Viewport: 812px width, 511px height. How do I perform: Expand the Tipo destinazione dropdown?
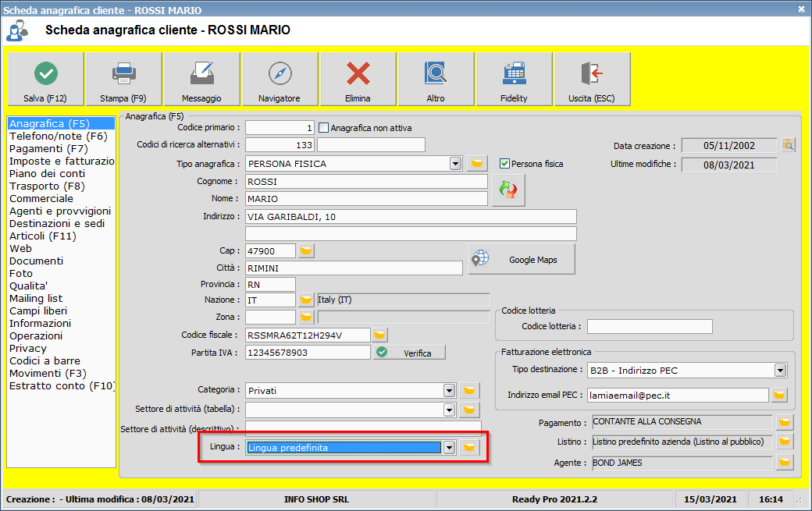(x=780, y=370)
